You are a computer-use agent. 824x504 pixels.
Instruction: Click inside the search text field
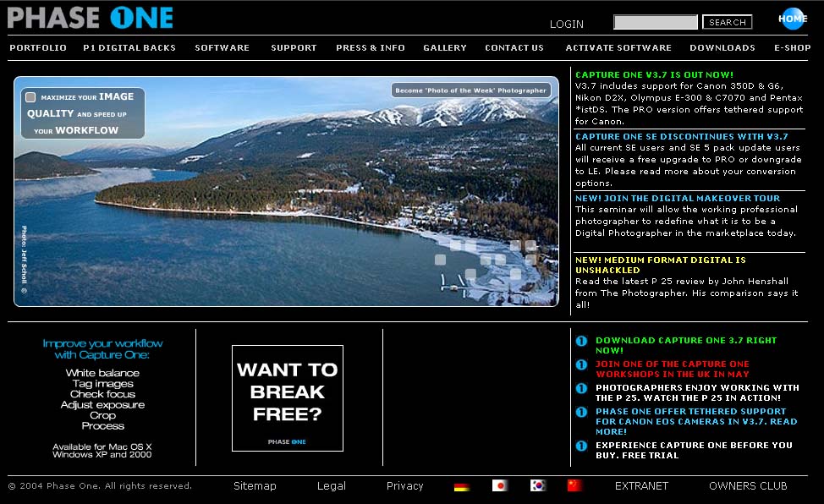tap(655, 23)
